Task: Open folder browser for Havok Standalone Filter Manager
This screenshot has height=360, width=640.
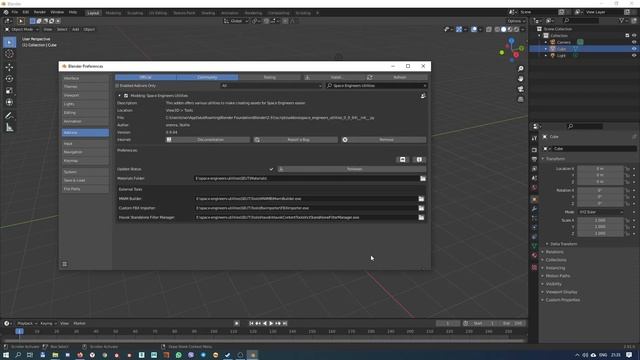Action: 421,218
